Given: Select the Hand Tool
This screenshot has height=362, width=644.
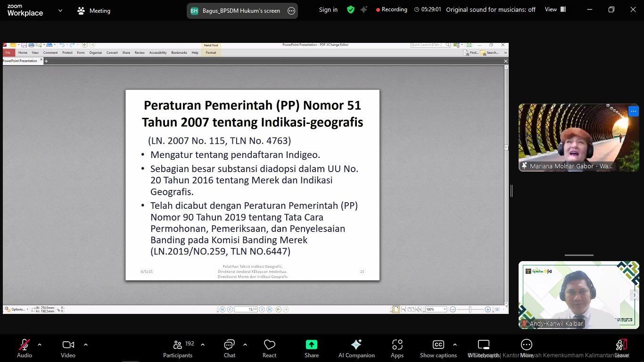Looking at the screenshot, I should [x=210, y=45].
